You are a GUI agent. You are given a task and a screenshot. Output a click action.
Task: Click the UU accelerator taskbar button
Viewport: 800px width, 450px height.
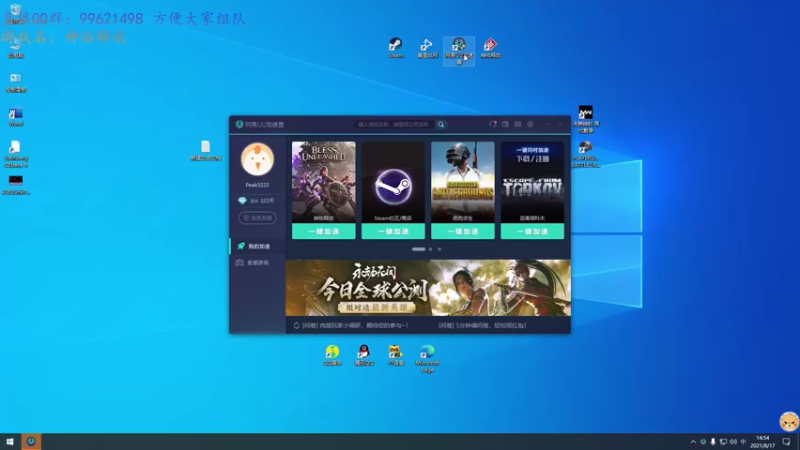point(31,441)
